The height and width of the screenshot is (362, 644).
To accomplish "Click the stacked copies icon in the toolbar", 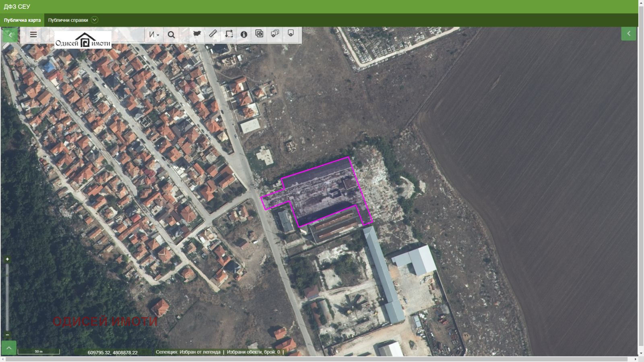I will [275, 34].
